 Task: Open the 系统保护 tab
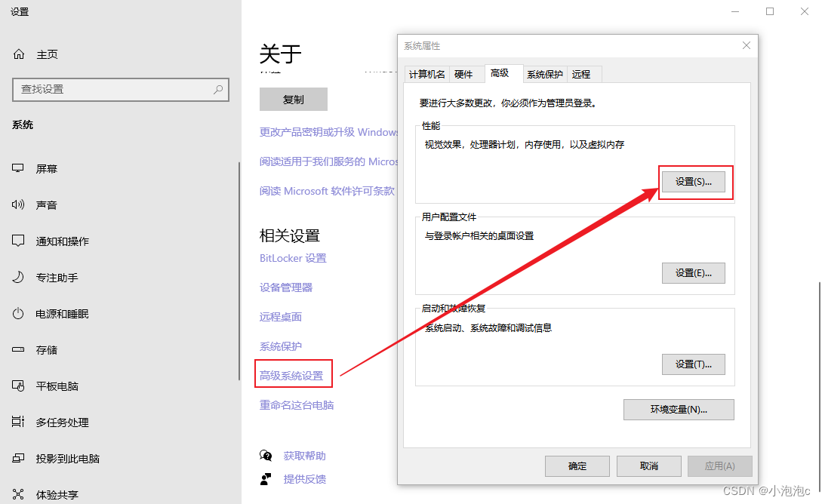pyautogui.click(x=545, y=75)
